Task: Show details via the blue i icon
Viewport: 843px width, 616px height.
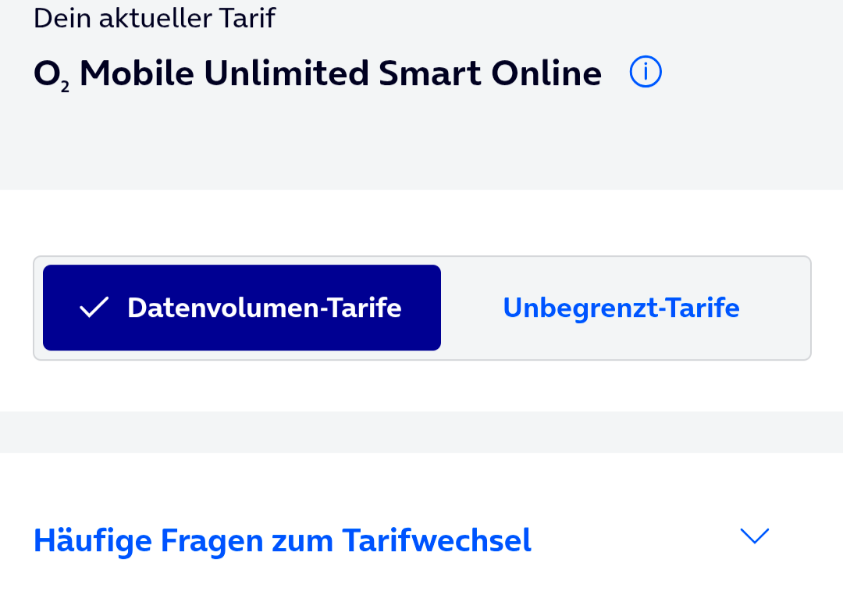Action: (646, 72)
